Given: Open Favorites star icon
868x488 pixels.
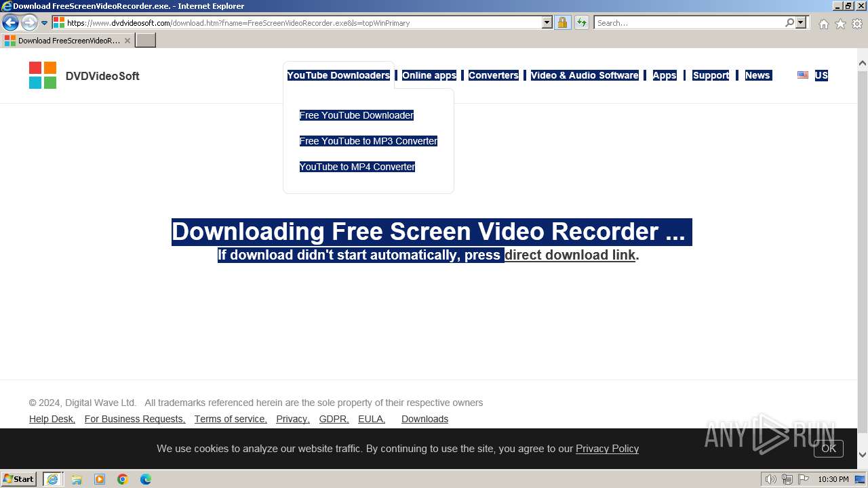Looking at the screenshot, I should [840, 24].
